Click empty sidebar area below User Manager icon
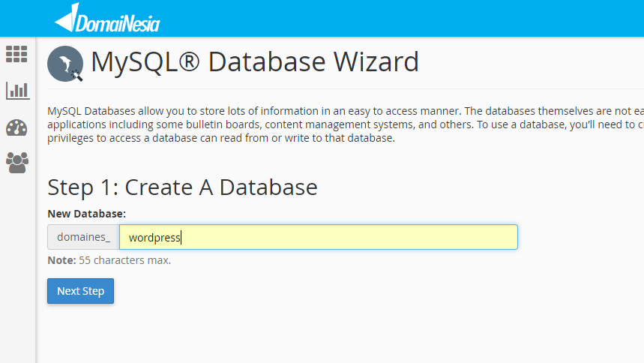The height and width of the screenshot is (363, 644). pos(18,267)
